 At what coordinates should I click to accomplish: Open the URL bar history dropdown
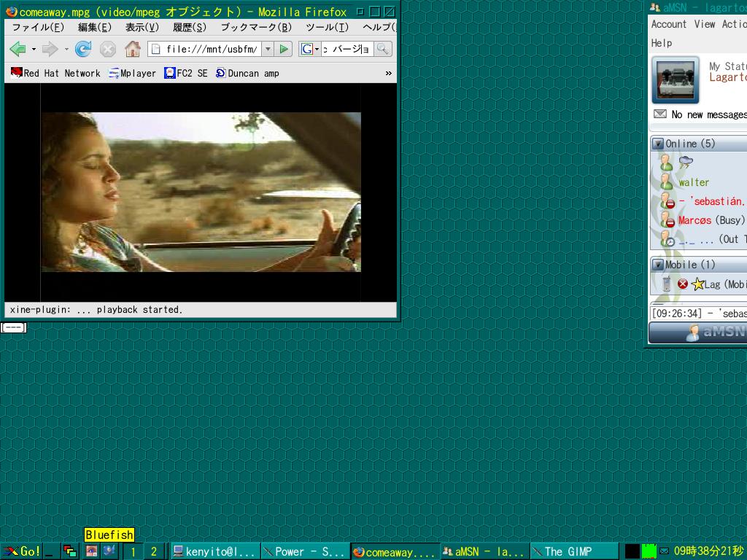(x=267, y=49)
